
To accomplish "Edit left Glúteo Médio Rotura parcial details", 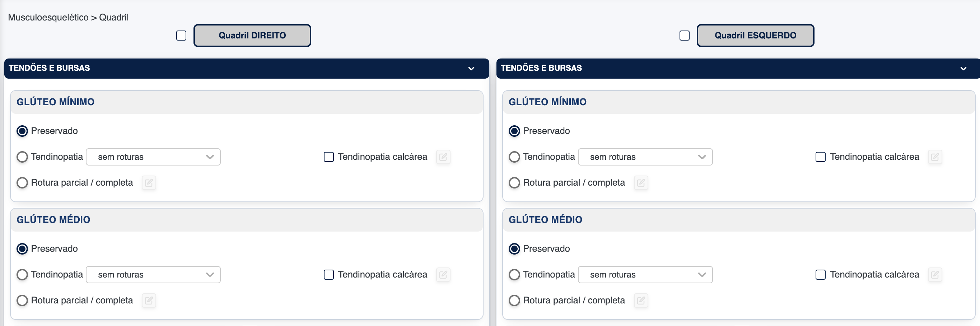I will [641, 301].
